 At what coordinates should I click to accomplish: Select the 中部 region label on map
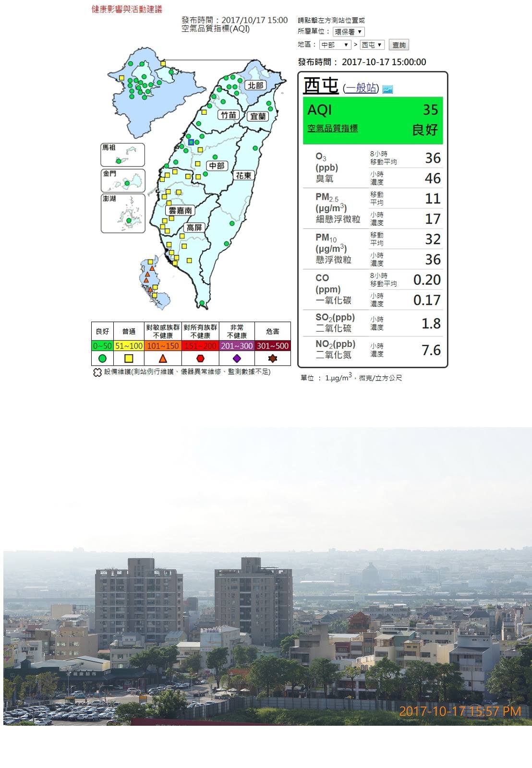(216, 166)
